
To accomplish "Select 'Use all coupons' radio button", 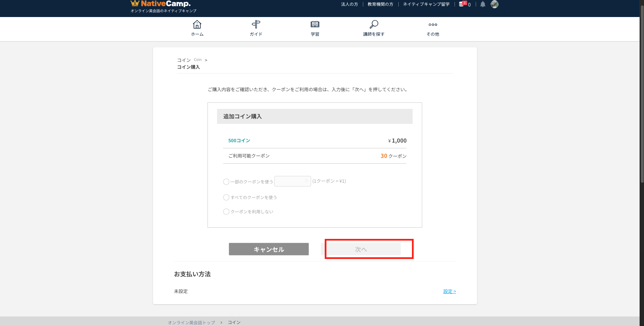I will click(226, 197).
